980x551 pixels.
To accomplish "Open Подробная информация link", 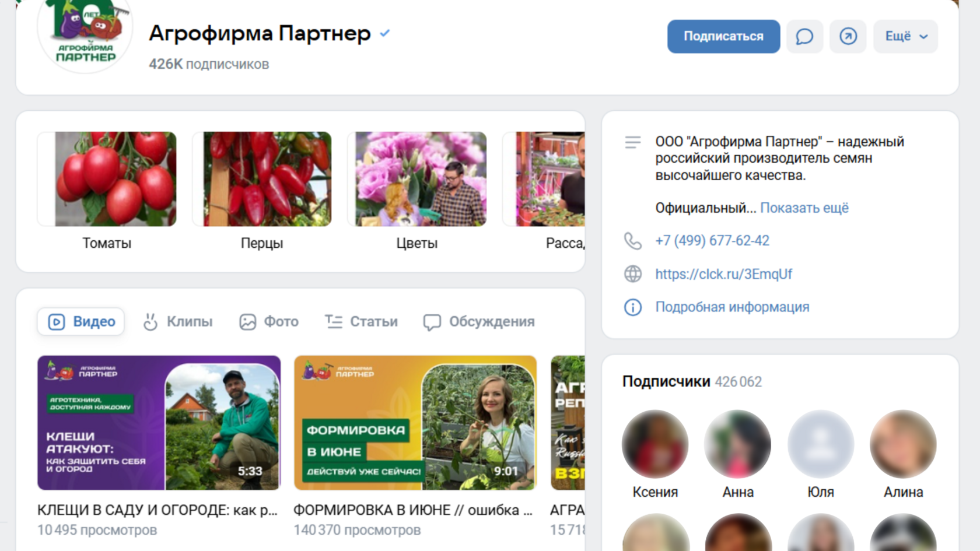I will 732,307.
